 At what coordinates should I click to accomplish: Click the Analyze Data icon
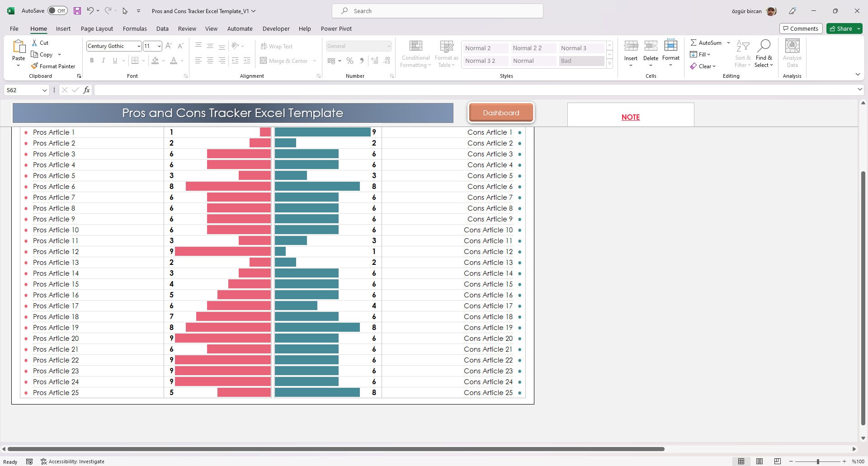click(792, 54)
